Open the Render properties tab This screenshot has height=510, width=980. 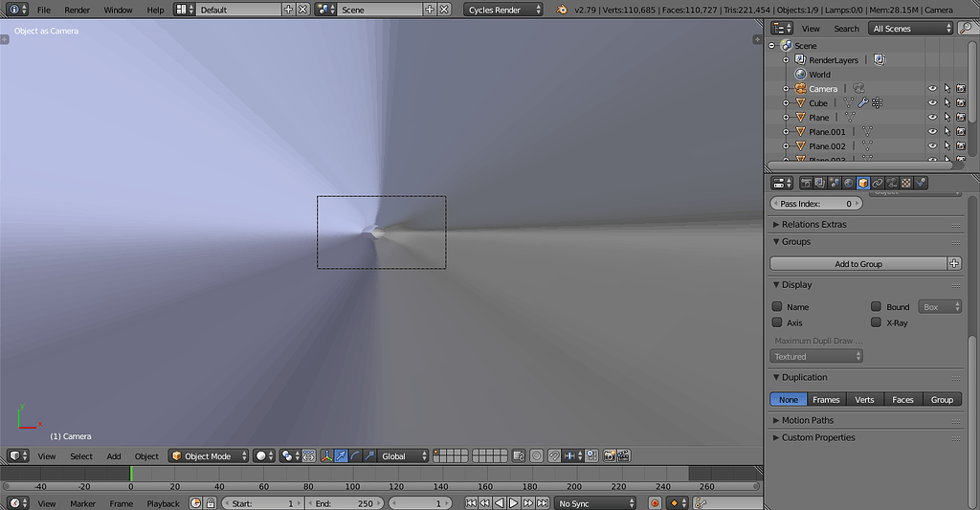pos(806,183)
